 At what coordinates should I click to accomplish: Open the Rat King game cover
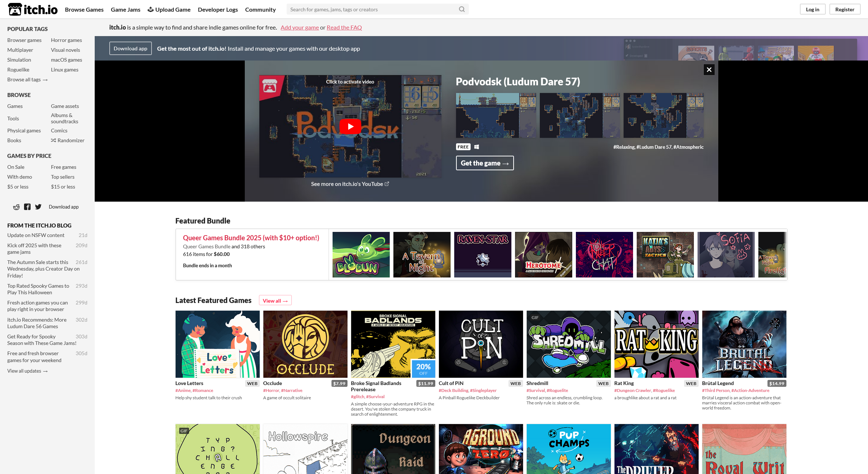(656, 344)
